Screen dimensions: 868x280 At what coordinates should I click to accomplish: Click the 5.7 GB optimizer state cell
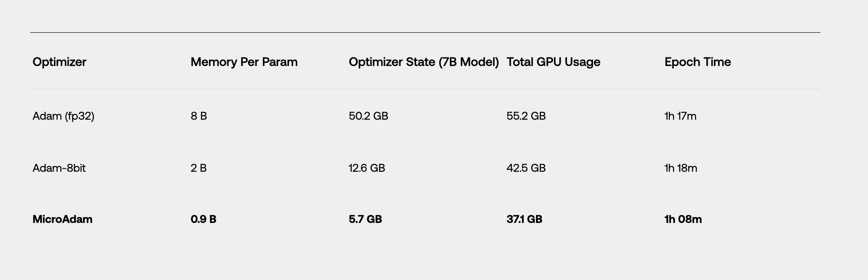tap(365, 219)
